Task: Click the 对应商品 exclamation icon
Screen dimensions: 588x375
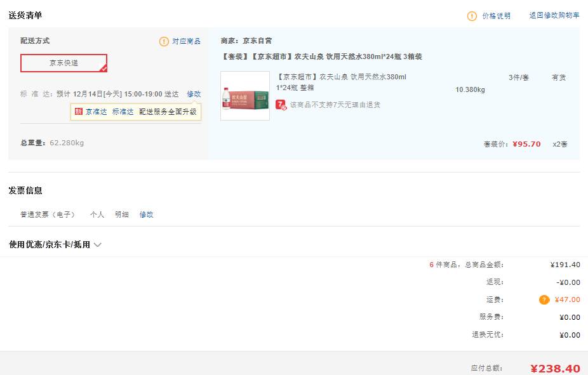Action: [x=164, y=41]
